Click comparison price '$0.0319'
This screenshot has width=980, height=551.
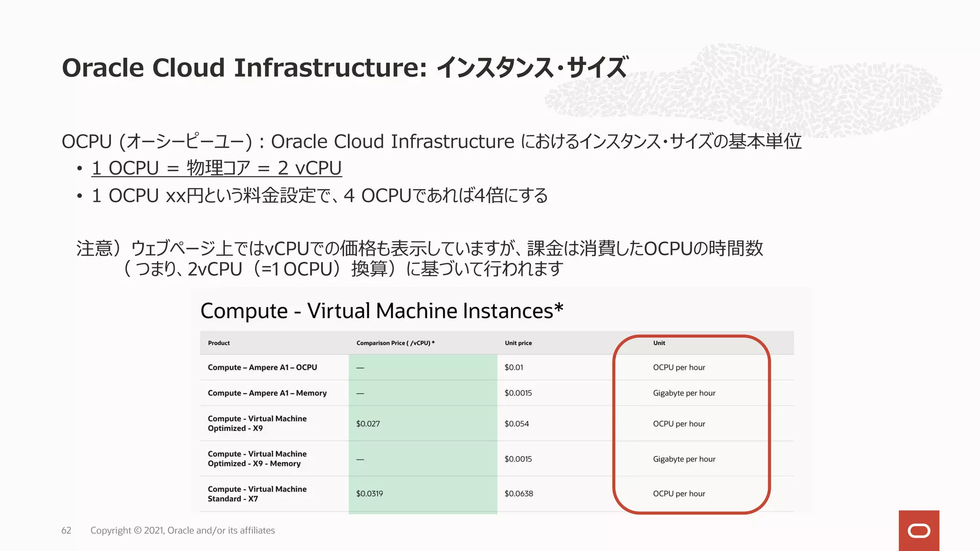pos(369,494)
